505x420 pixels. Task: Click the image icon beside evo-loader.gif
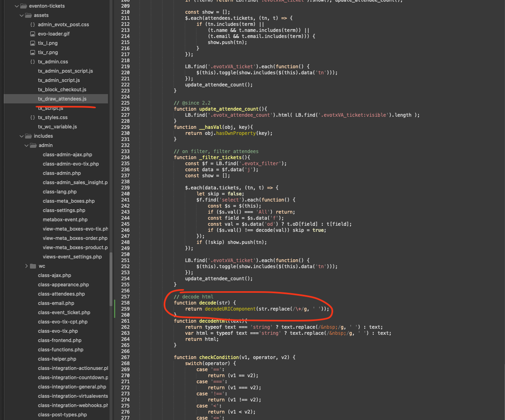pyautogui.click(x=33, y=34)
